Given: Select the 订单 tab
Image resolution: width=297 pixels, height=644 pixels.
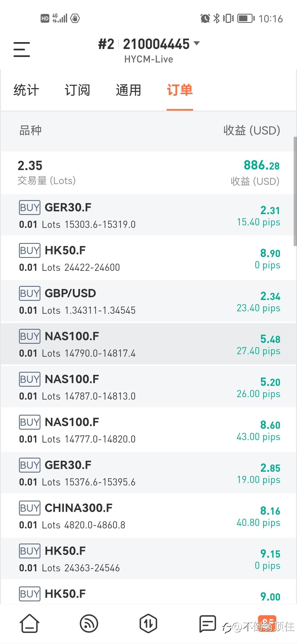Looking at the screenshot, I should coord(180,90).
